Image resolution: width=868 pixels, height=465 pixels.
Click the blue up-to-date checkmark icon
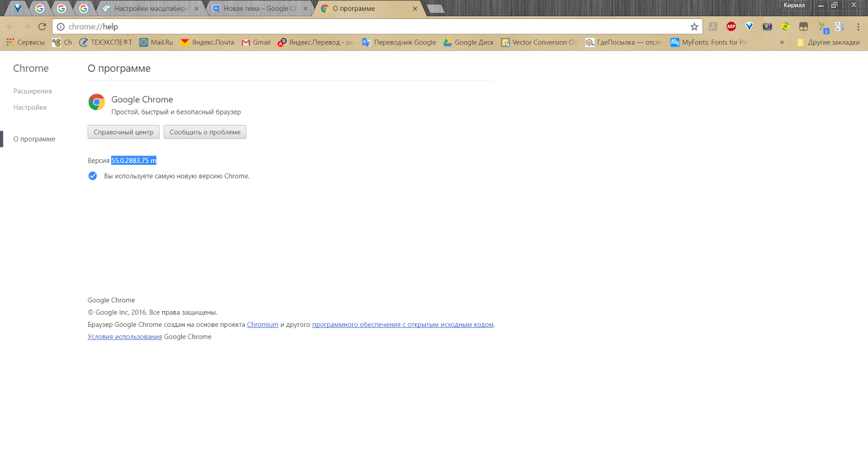(93, 176)
